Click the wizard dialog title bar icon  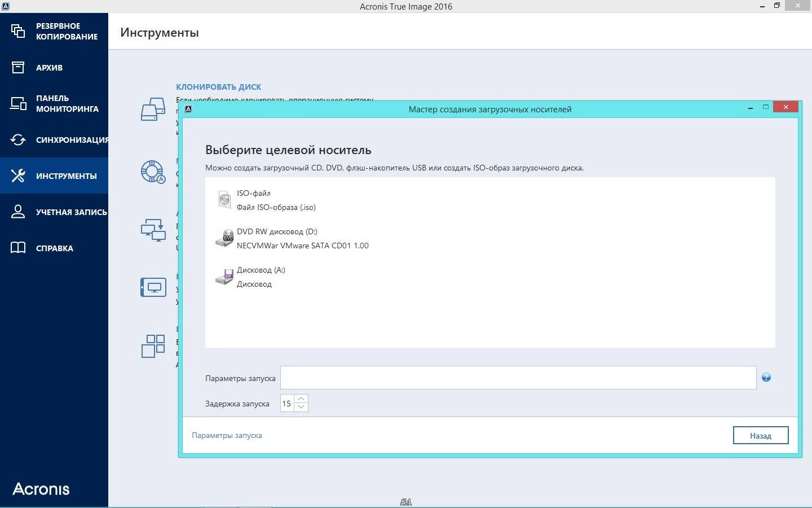pyautogui.click(x=188, y=109)
